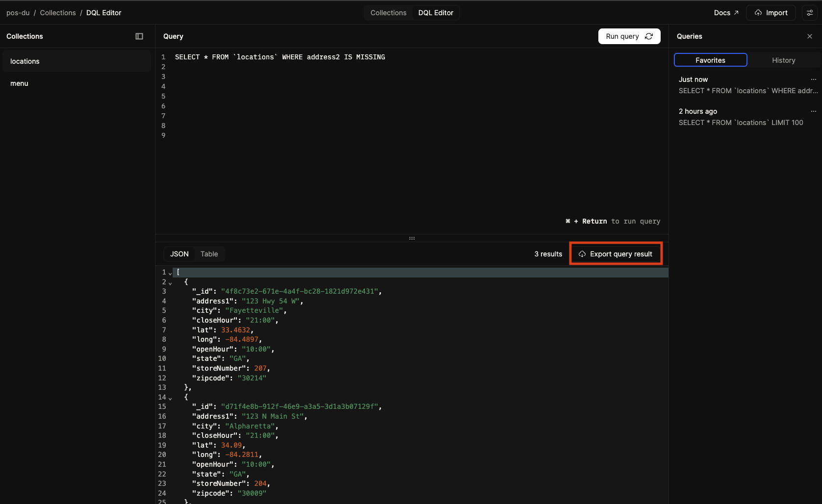Click the "Fayetteville" city value
The width and height of the screenshot is (822, 504).
point(254,311)
